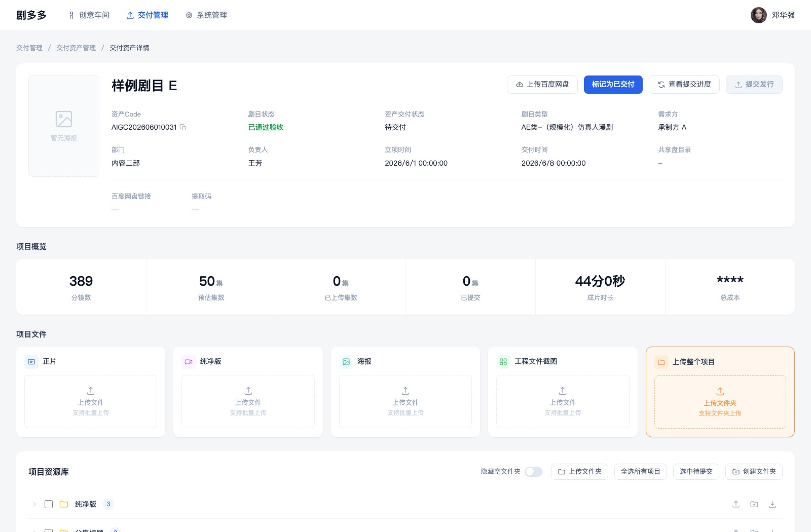Toggle the 隐藏空文件夹 switch
The height and width of the screenshot is (532, 811).
click(534, 472)
